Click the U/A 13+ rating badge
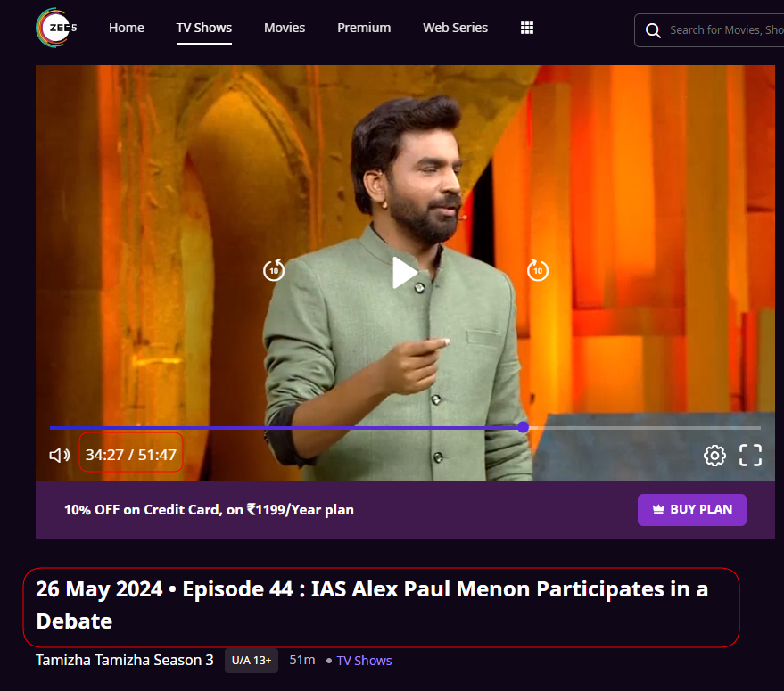The image size is (784, 691). tap(252, 661)
